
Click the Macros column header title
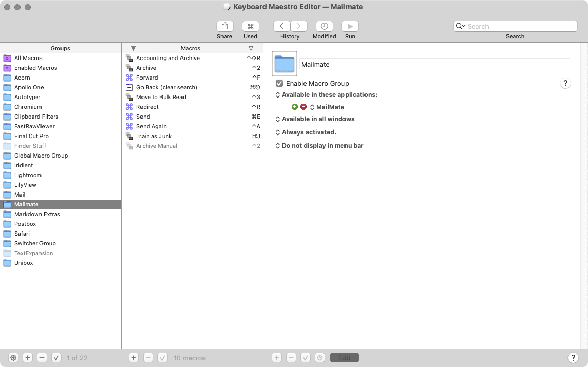point(191,48)
